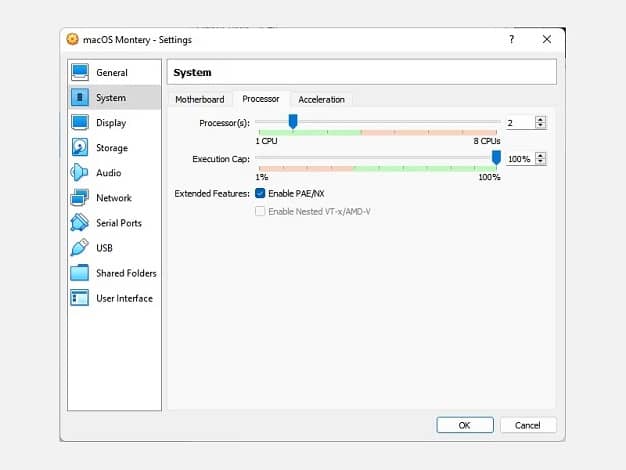Click the Execution Cap percentage field

pos(521,159)
